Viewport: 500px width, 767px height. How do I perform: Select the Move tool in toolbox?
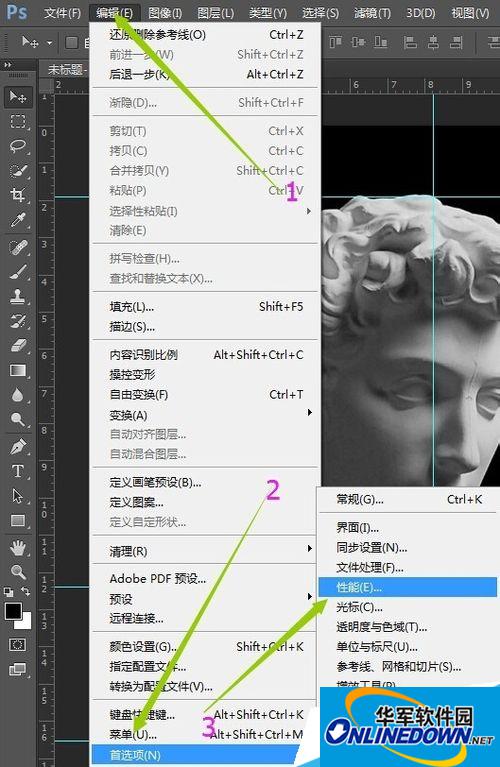pos(18,97)
